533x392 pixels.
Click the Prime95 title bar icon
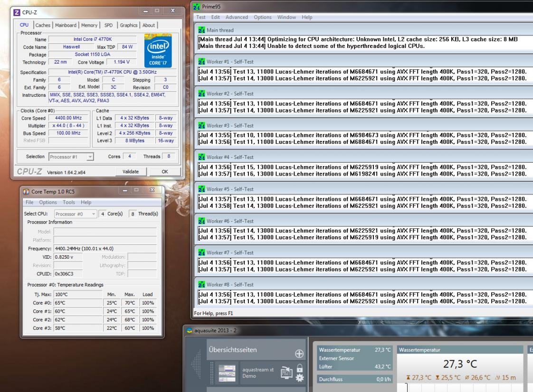pyautogui.click(x=197, y=7)
